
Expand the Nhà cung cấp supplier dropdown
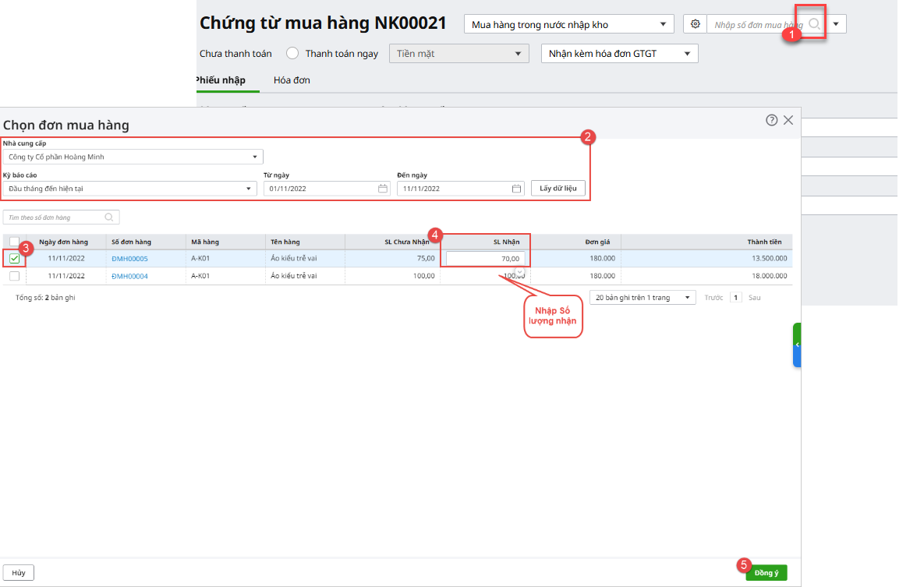pyautogui.click(x=254, y=157)
